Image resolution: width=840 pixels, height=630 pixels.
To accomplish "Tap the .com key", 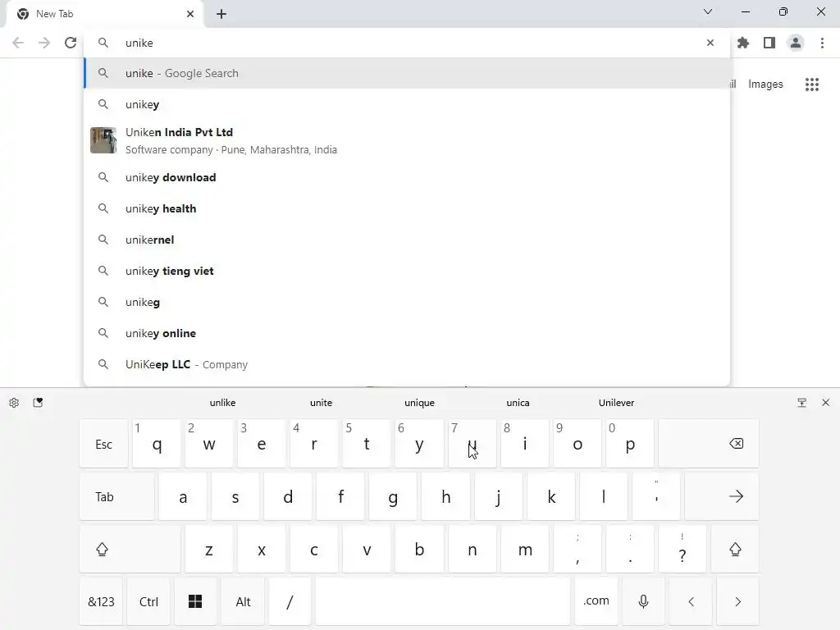I will tap(596, 601).
